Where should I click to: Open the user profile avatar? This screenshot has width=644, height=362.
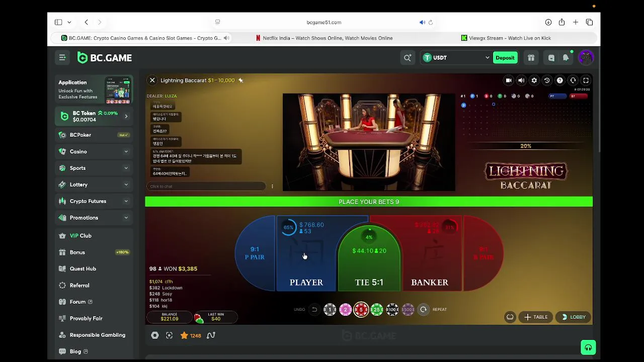(x=586, y=58)
